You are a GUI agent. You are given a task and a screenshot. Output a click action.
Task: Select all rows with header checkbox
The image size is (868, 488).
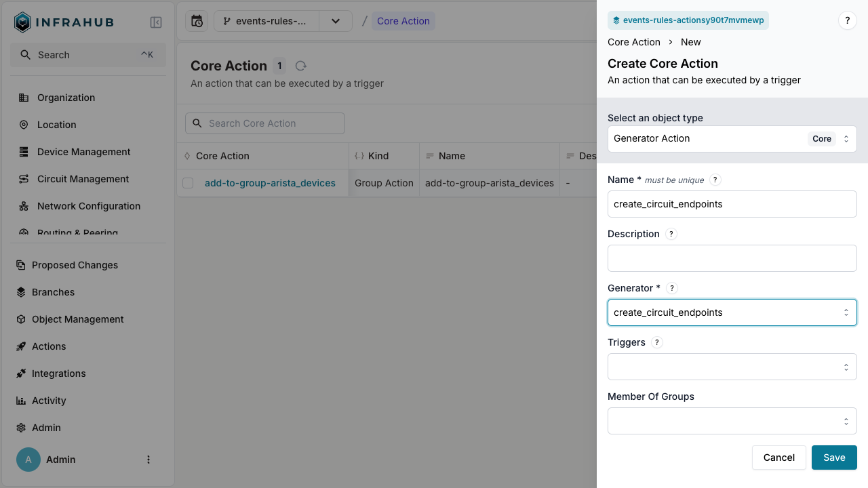pyautogui.click(x=187, y=156)
